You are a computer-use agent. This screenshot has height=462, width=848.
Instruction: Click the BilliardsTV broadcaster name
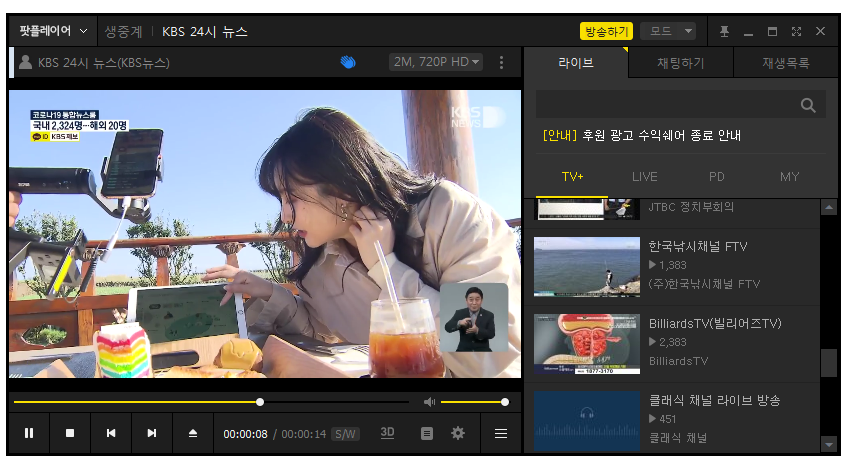pyautogui.click(x=678, y=361)
